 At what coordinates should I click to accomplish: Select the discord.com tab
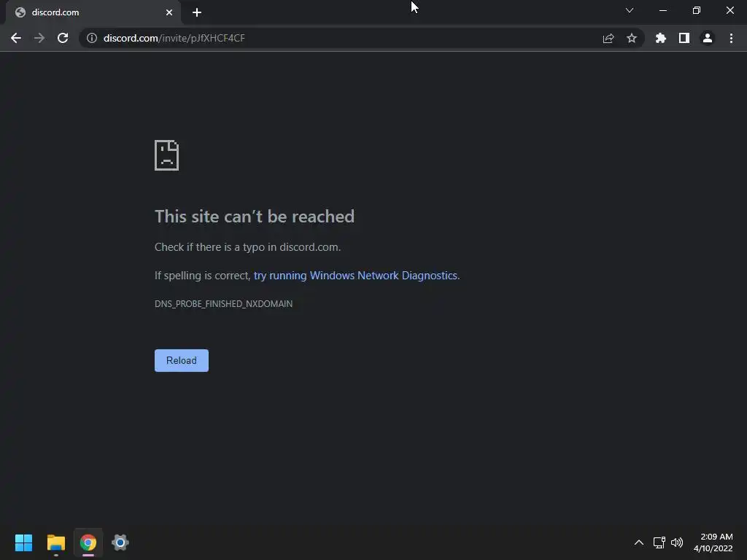point(93,12)
